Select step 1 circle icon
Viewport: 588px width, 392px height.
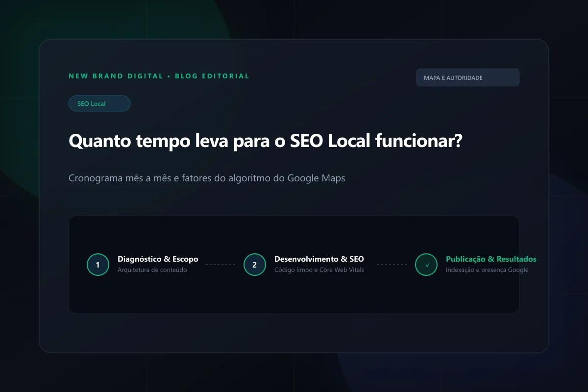click(x=98, y=265)
